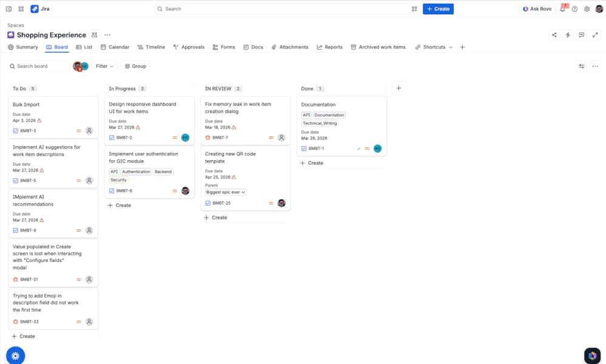Click the Authentication label on BMBT-6
Viewport: 606px width, 364px height.
point(136,172)
